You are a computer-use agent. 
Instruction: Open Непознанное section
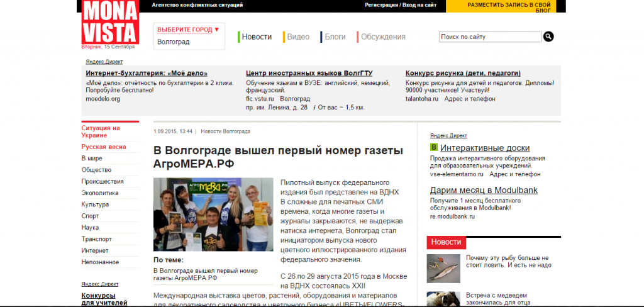(100, 262)
